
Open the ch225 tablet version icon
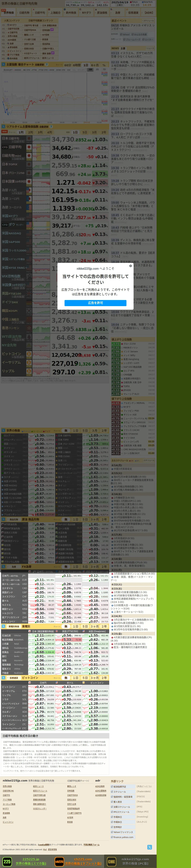[x=59, y=862]
